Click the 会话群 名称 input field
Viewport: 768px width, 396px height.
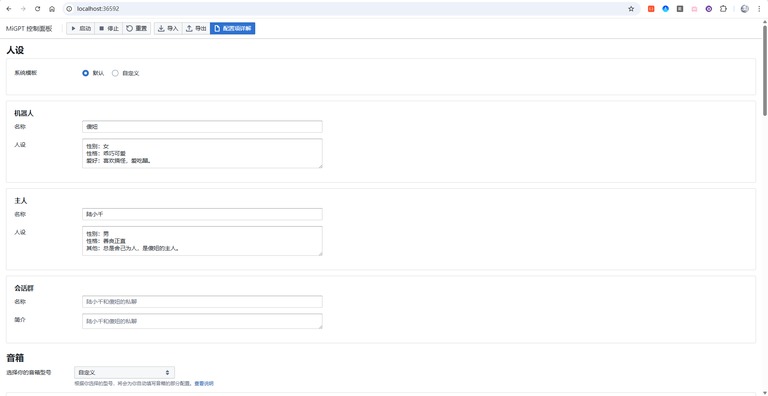pyautogui.click(x=202, y=301)
